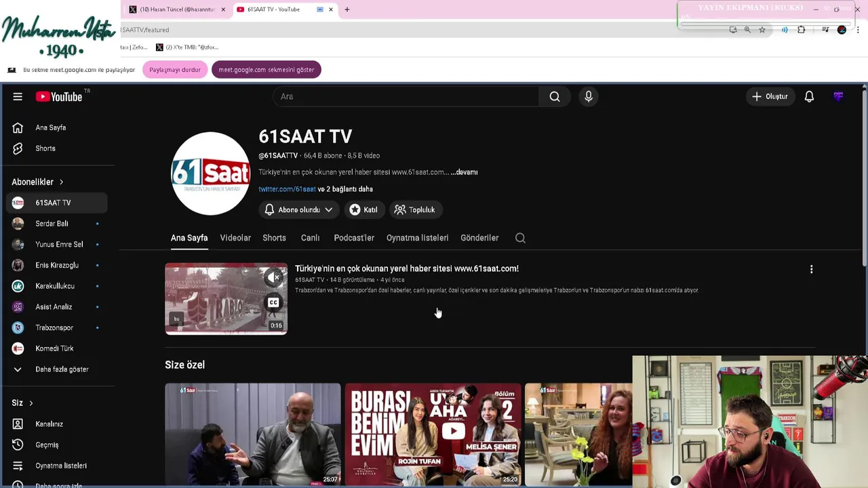The width and height of the screenshot is (868, 488).
Task: Start voice search with microphone icon
Action: (589, 96)
